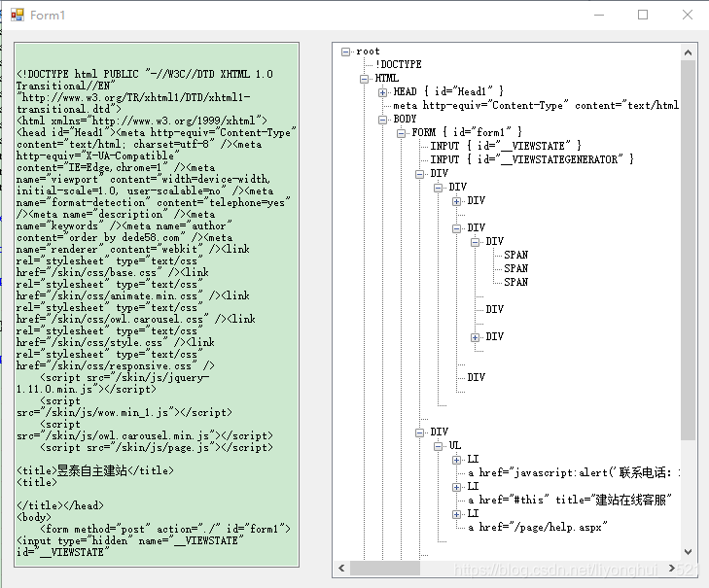This screenshot has height=588, width=709.
Task: Click the vertical scrollbar thumb of tree
Action: pyautogui.click(x=689, y=250)
